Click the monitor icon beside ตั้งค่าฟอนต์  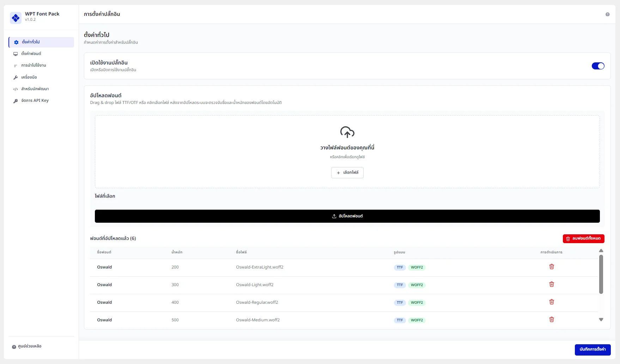(x=16, y=54)
